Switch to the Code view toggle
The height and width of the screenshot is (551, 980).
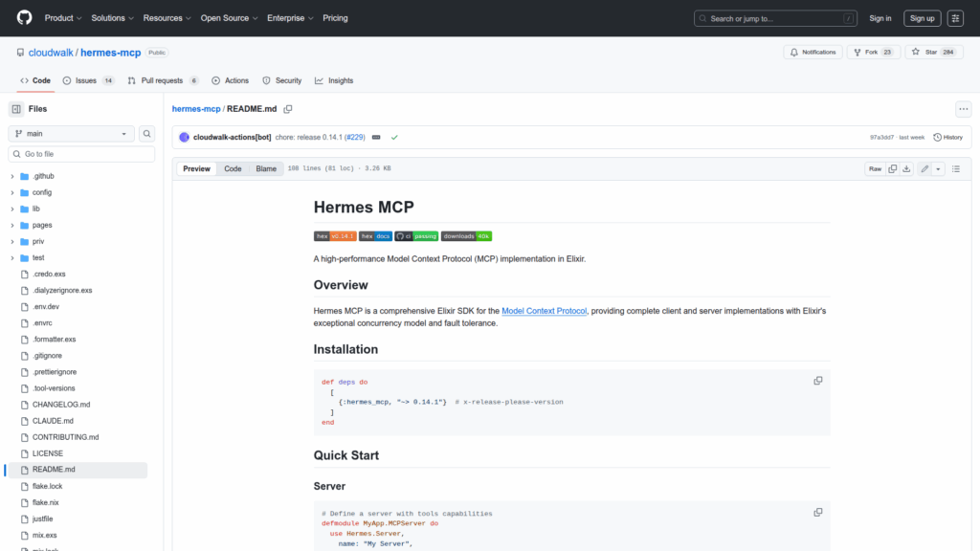233,169
